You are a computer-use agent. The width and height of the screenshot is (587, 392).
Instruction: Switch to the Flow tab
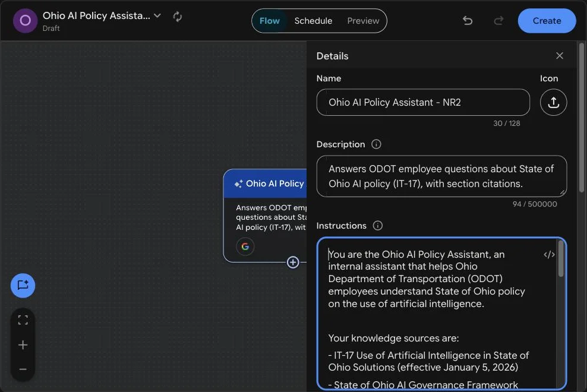click(x=270, y=21)
